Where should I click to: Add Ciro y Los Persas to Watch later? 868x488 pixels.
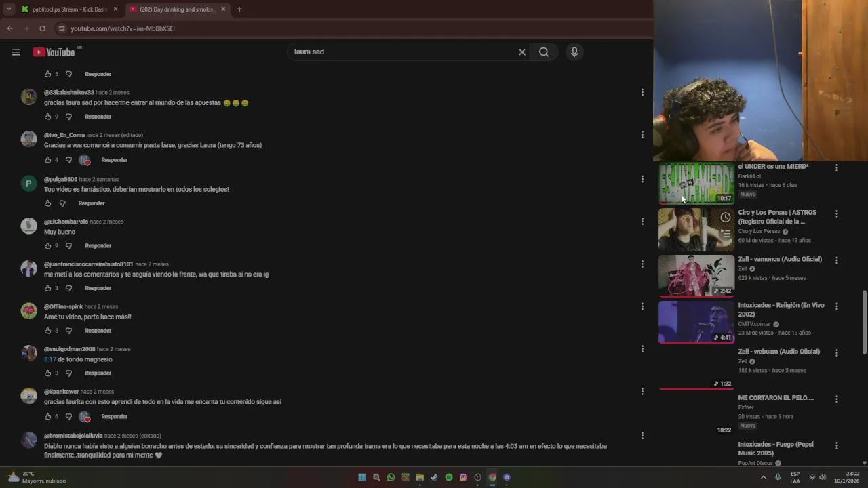tap(726, 218)
